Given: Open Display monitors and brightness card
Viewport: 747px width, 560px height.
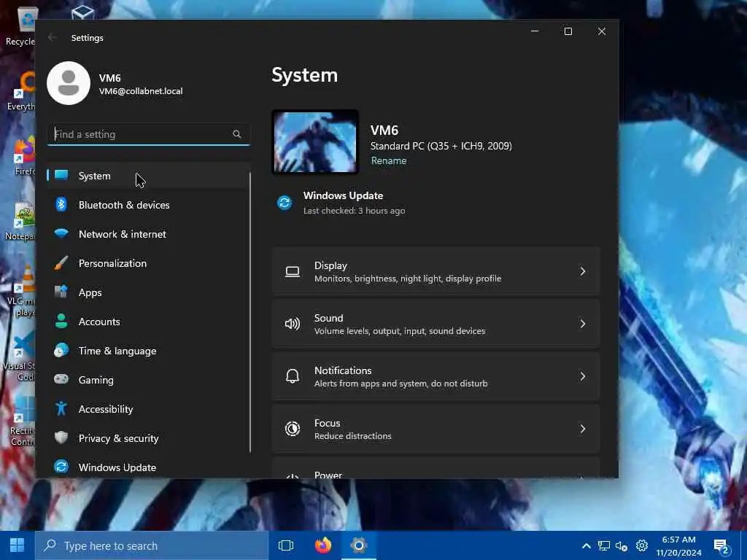Looking at the screenshot, I should (436, 271).
